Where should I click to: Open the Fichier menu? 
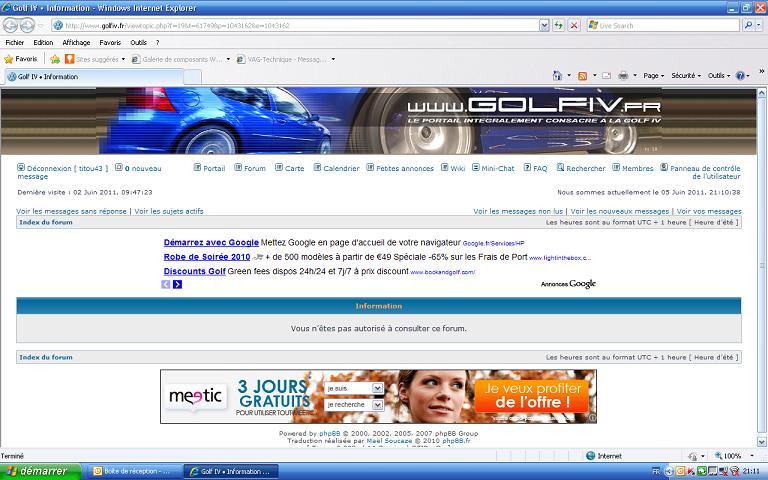pos(15,43)
